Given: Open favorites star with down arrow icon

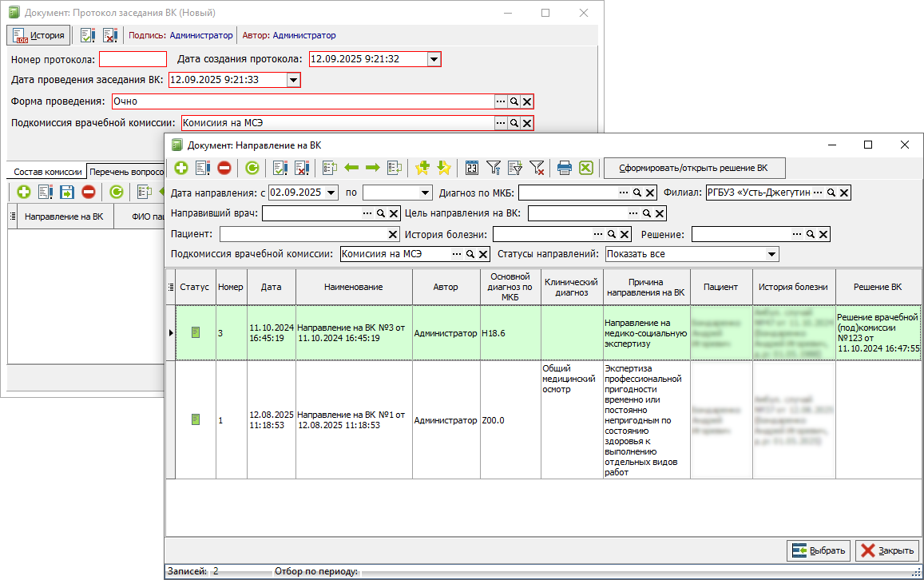Looking at the screenshot, I should point(444,168).
